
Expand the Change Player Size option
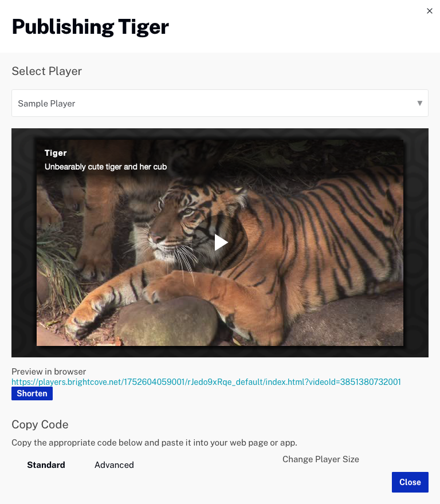(321, 459)
